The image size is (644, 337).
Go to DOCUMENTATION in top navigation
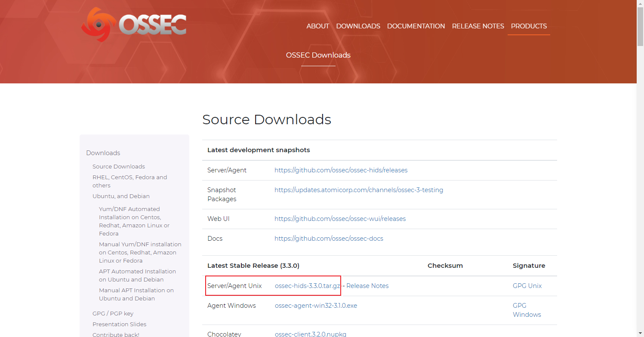(416, 26)
